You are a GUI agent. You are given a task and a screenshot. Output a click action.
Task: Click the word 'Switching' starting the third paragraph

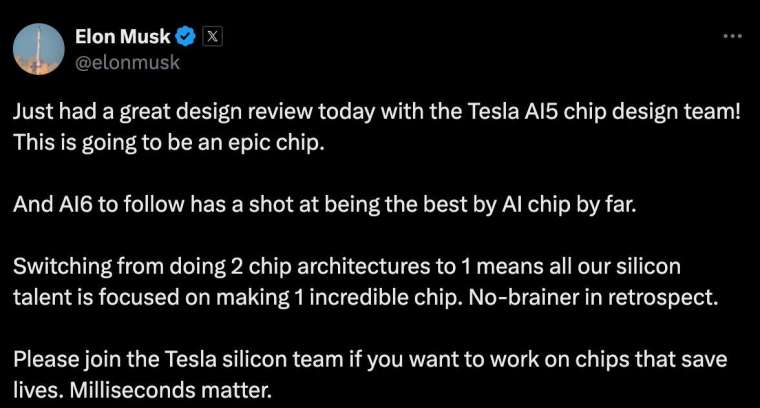63,267
